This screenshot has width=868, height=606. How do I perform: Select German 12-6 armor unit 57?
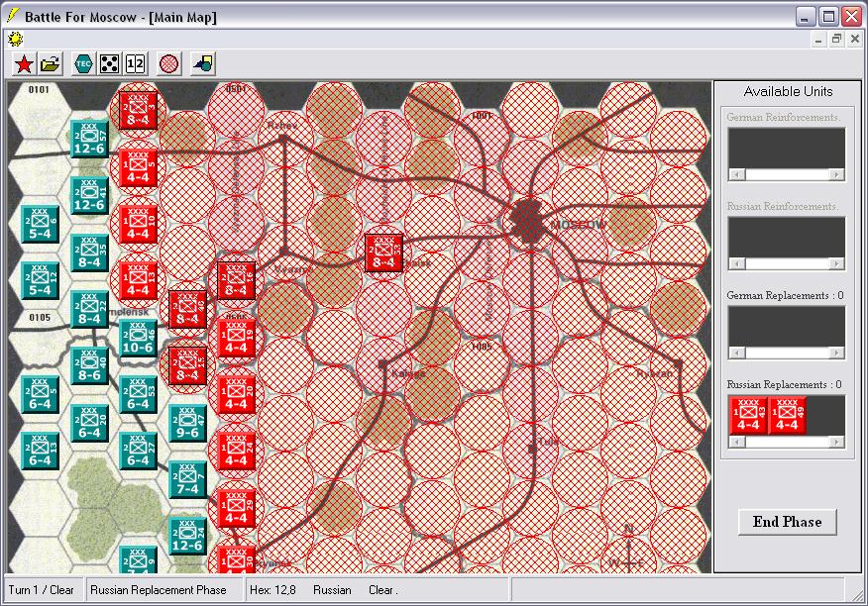(89, 139)
